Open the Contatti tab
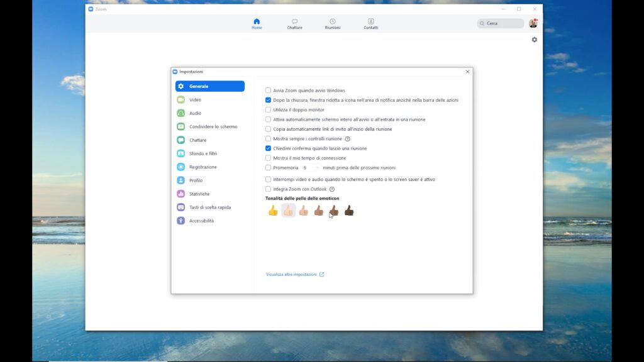644x362 pixels. coord(371,24)
